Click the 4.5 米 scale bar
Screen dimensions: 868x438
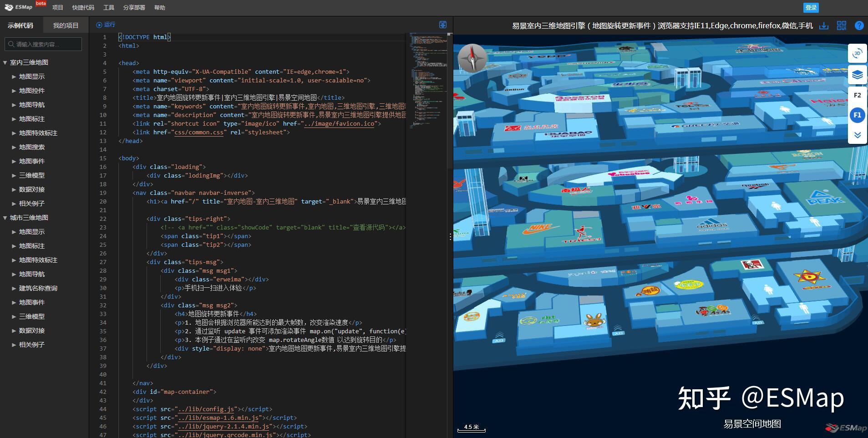point(471,428)
